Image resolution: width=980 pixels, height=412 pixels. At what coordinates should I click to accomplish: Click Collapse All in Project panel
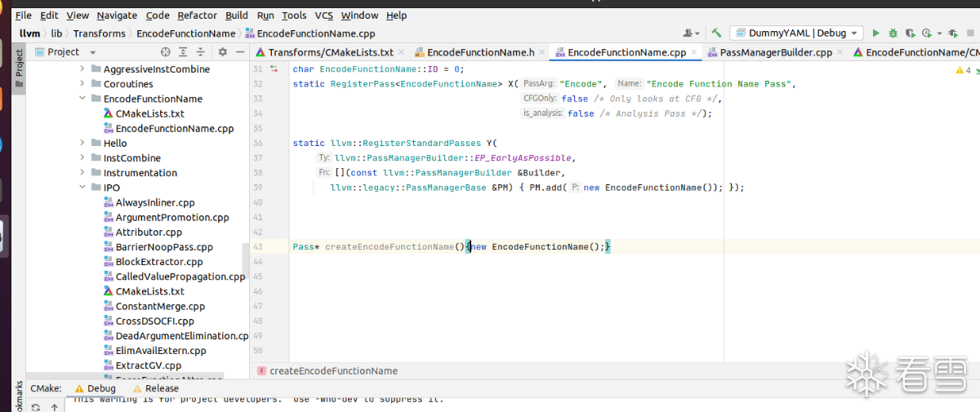pos(202,52)
